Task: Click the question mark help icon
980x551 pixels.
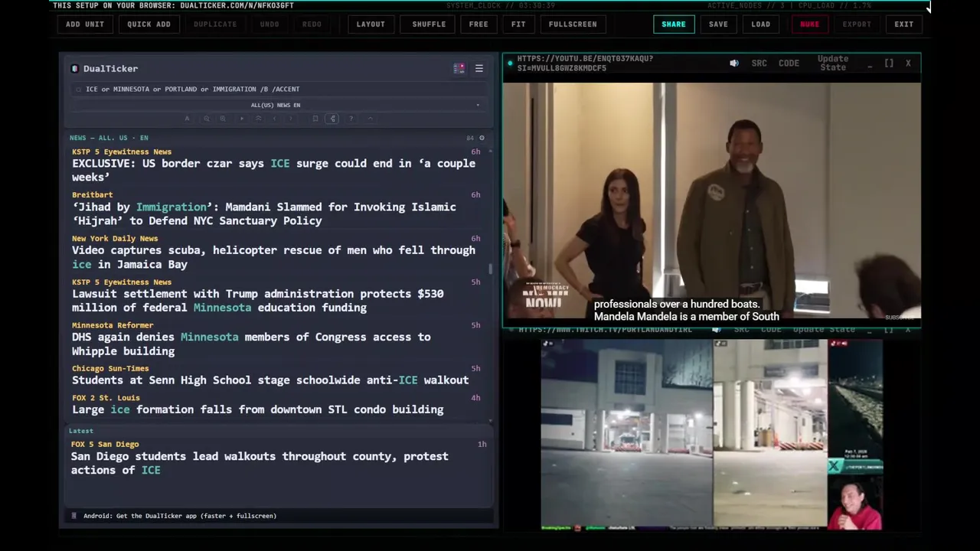Action: pyautogui.click(x=351, y=119)
